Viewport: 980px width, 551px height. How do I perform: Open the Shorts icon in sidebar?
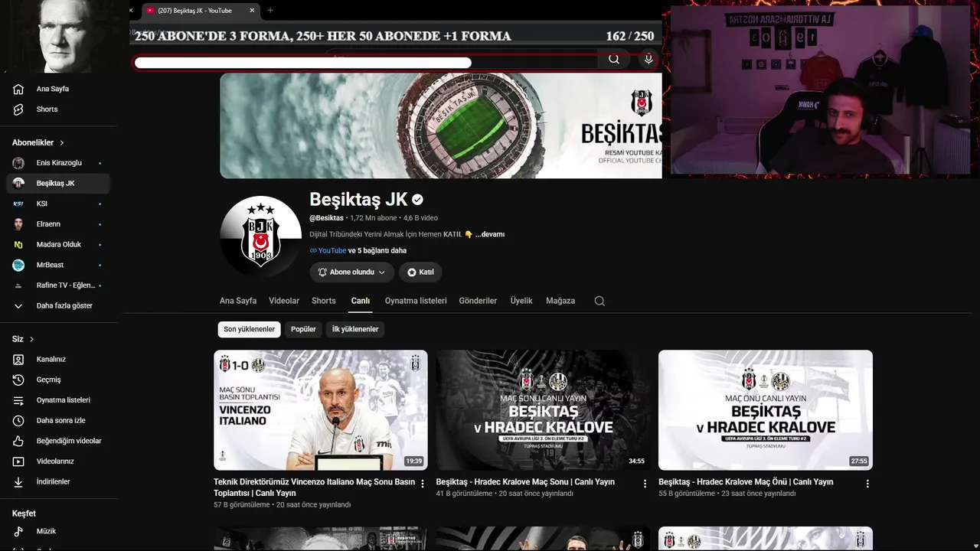(x=18, y=109)
